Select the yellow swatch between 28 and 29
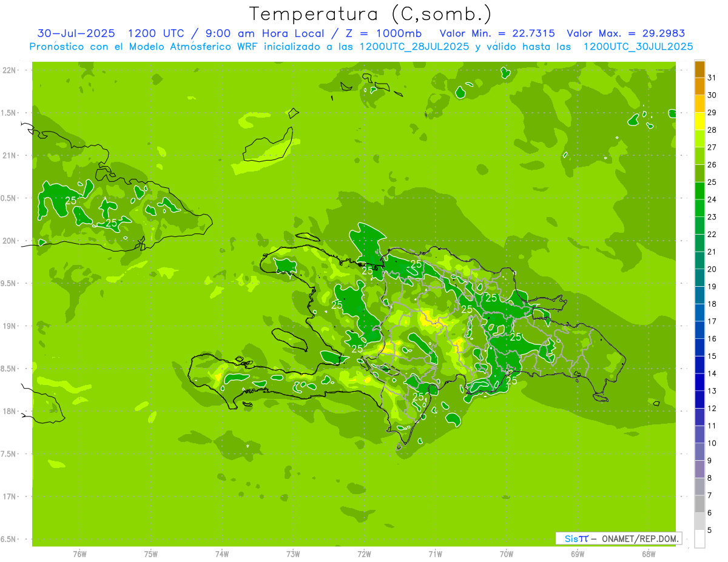728x562 pixels. [x=699, y=121]
